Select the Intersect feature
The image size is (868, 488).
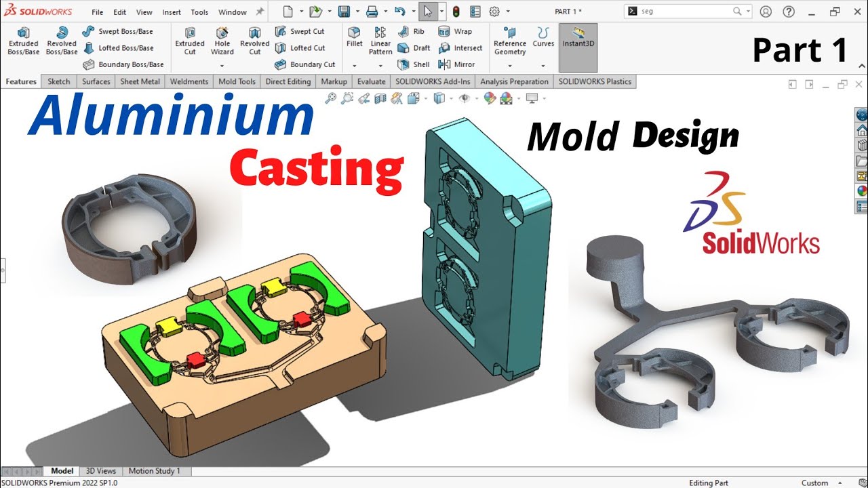[460, 48]
